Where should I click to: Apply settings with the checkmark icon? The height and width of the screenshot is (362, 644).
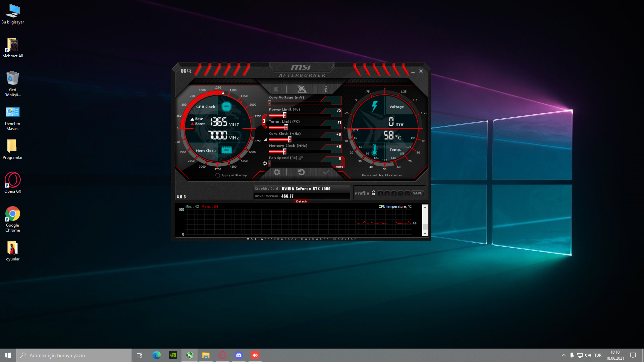pos(326,172)
